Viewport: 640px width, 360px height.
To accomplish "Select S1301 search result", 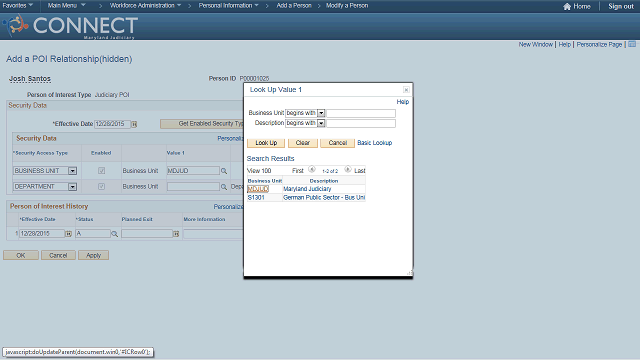I will (x=256, y=198).
